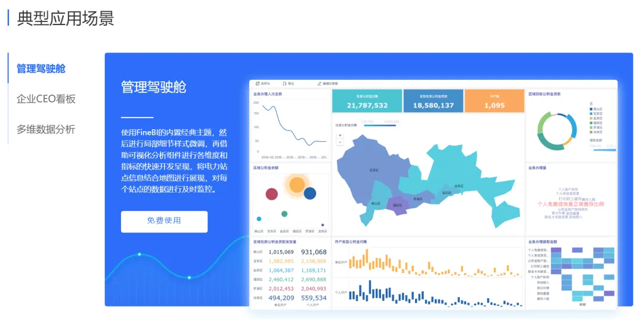Image resolution: width=644 pixels, height=319 pixels.
Task: Click the table value 2,040,993
Action: tap(314, 288)
